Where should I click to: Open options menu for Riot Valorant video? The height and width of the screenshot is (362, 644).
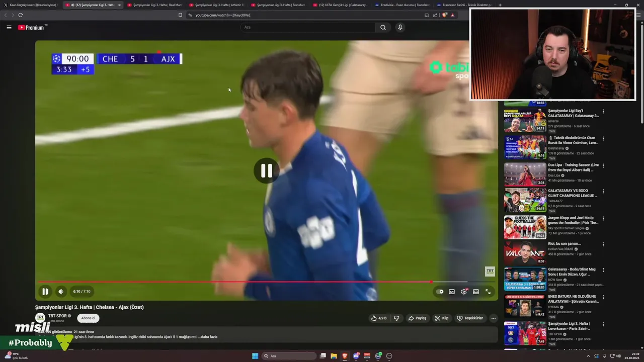603,244
